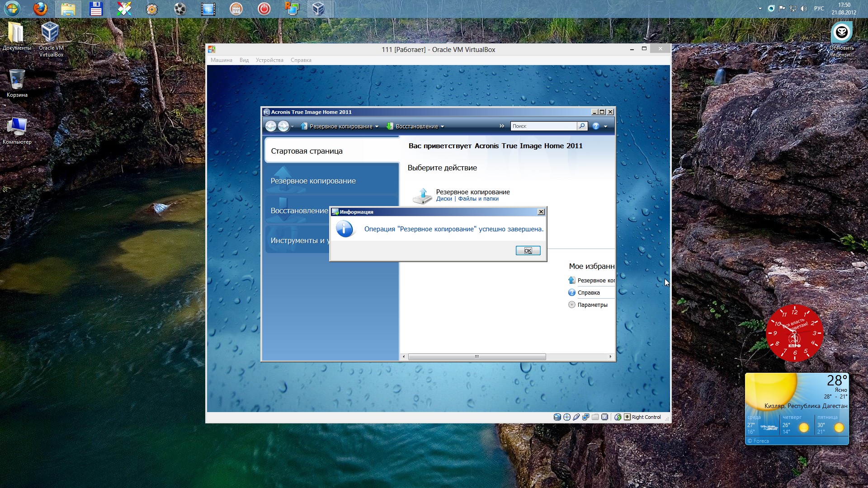Open the Справка menu in VirtualBox
868x488 pixels.
coord(301,60)
